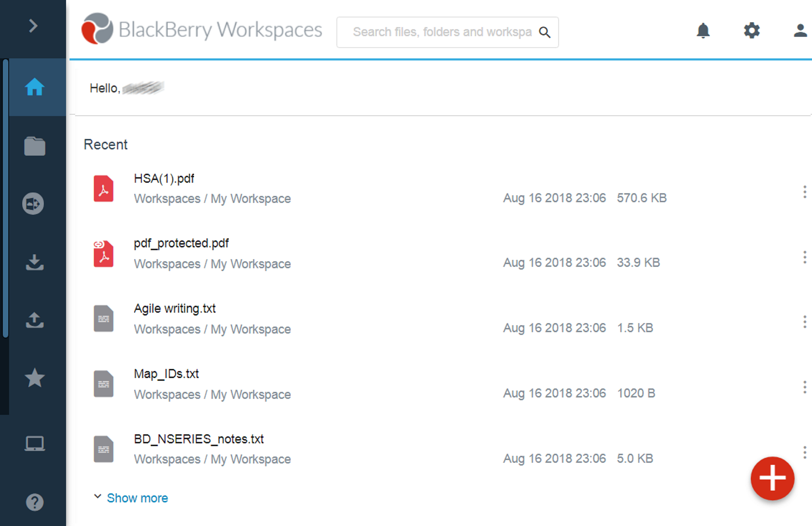Open more options for Agile writing.txt
This screenshot has height=526, width=812.
[805, 322]
